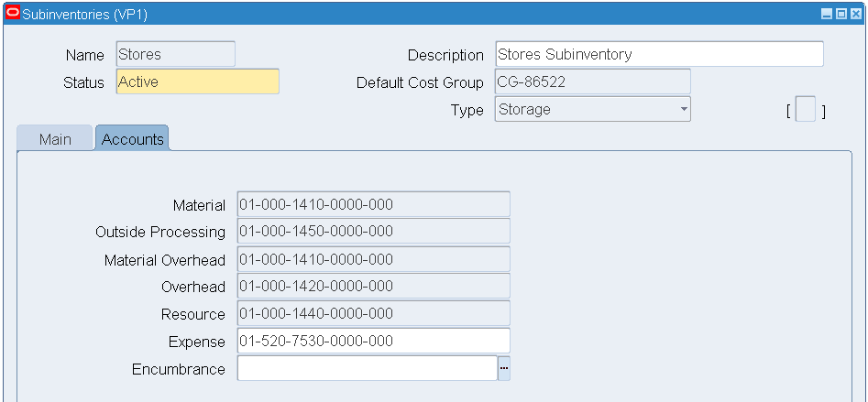
Task: Click the Resource label
Action: click(193, 315)
